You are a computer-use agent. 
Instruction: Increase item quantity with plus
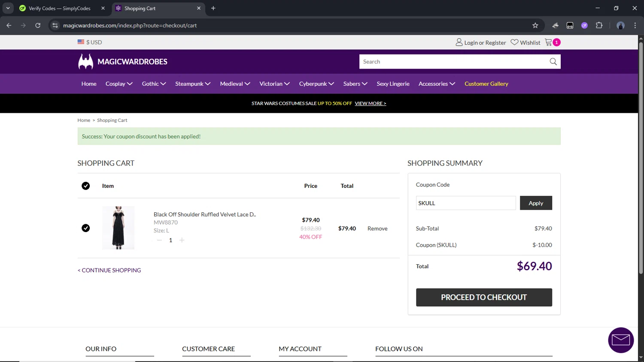tap(182, 240)
